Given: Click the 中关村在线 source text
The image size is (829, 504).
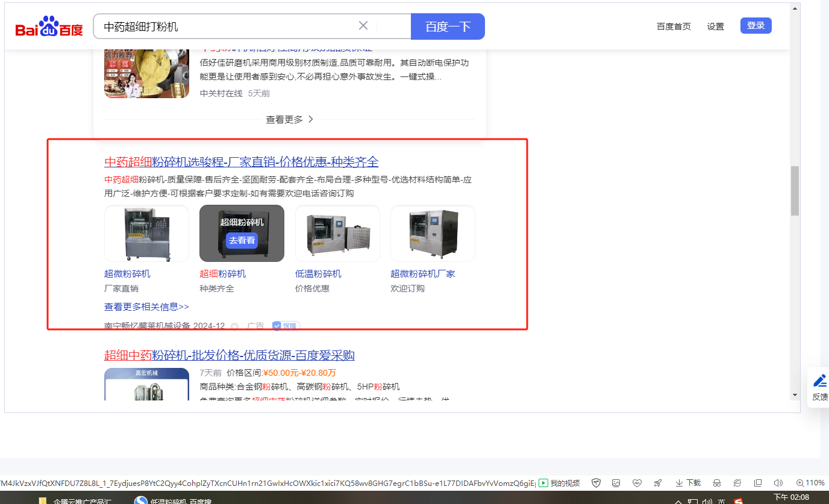Looking at the screenshot, I should (x=221, y=93).
